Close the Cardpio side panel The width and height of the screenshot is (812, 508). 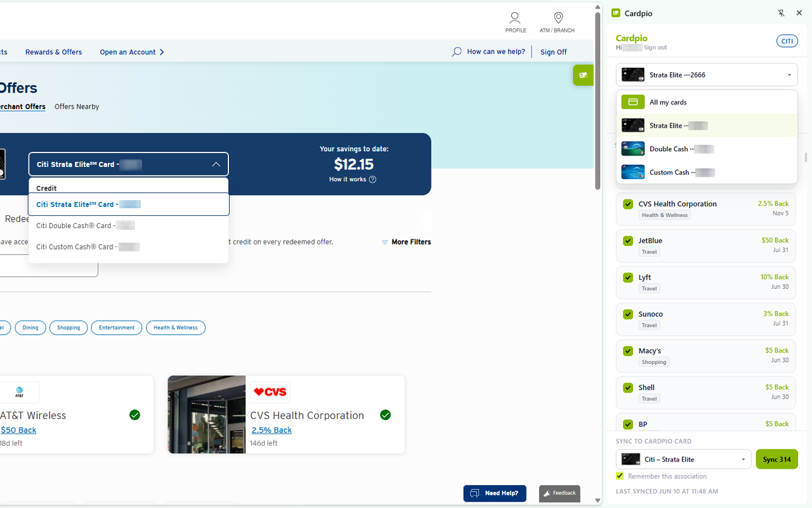click(799, 13)
